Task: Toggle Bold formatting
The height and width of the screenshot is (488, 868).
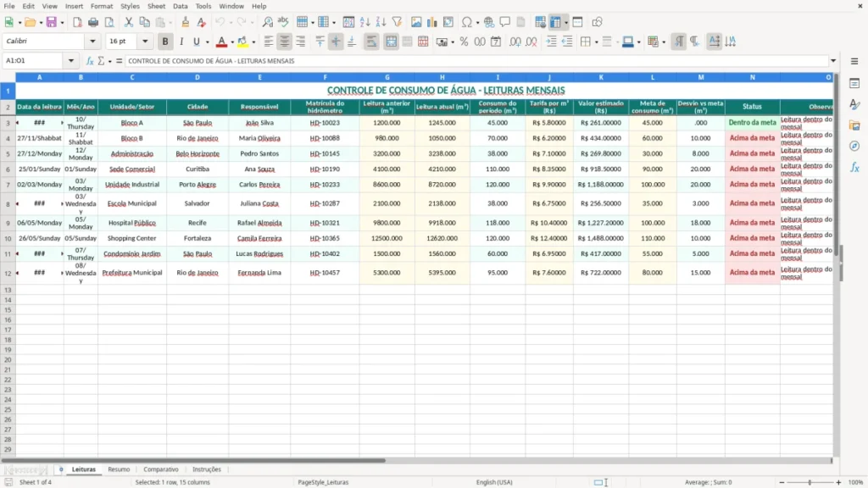Action: 165,42
